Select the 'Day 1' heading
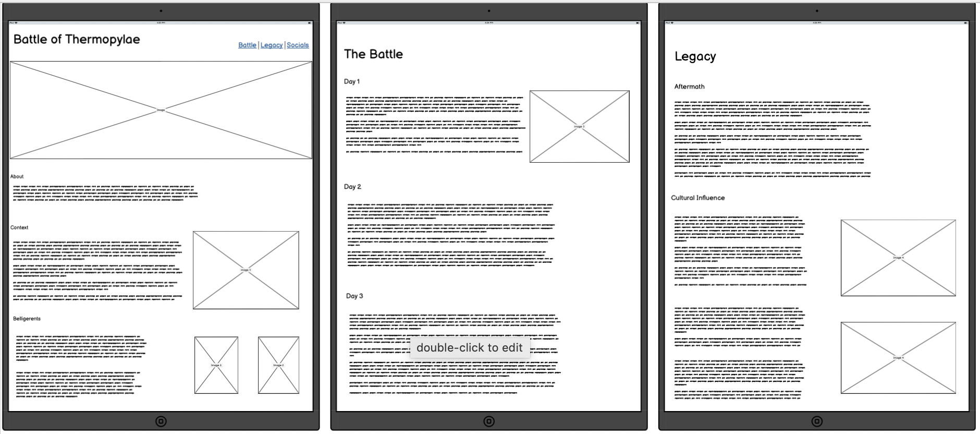Image resolution: width=980 pixels, height=434 pixels. (x=352, y=81)
